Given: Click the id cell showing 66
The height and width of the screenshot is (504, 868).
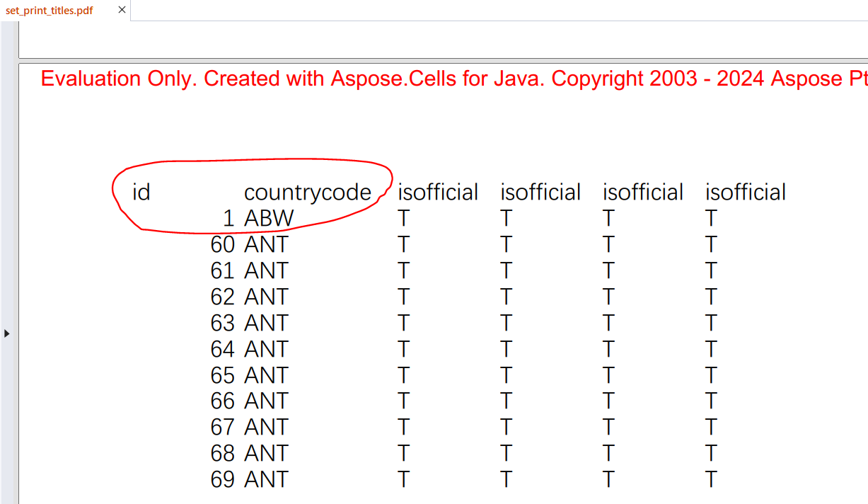Looking at the screenshot, I should 222,401.
